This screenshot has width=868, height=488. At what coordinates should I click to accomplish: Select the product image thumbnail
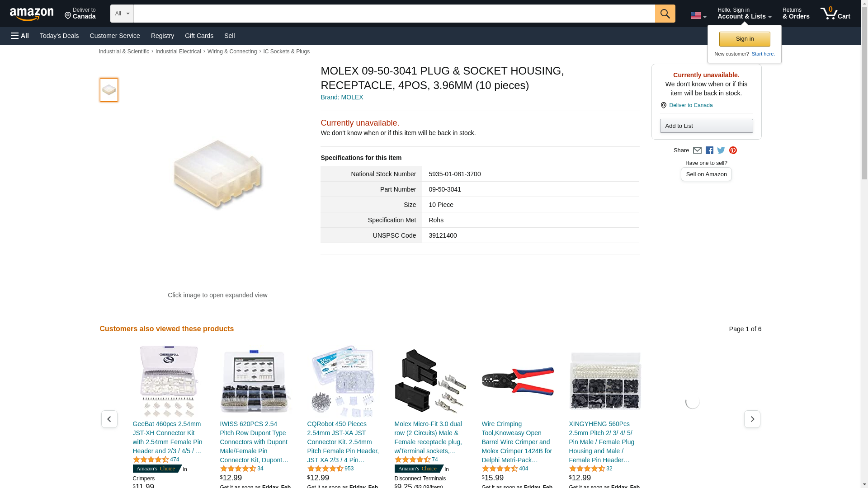[109, 90]
